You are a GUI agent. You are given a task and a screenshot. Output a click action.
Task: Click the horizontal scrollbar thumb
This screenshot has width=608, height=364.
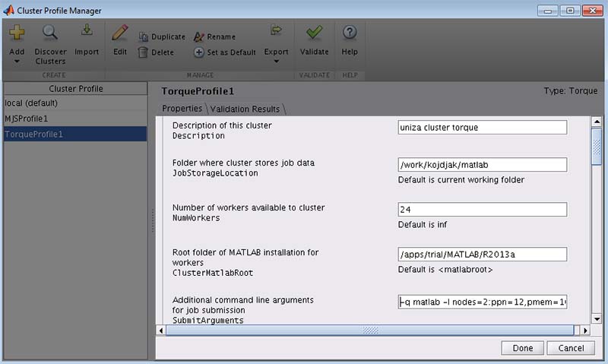tap(369, 331)
